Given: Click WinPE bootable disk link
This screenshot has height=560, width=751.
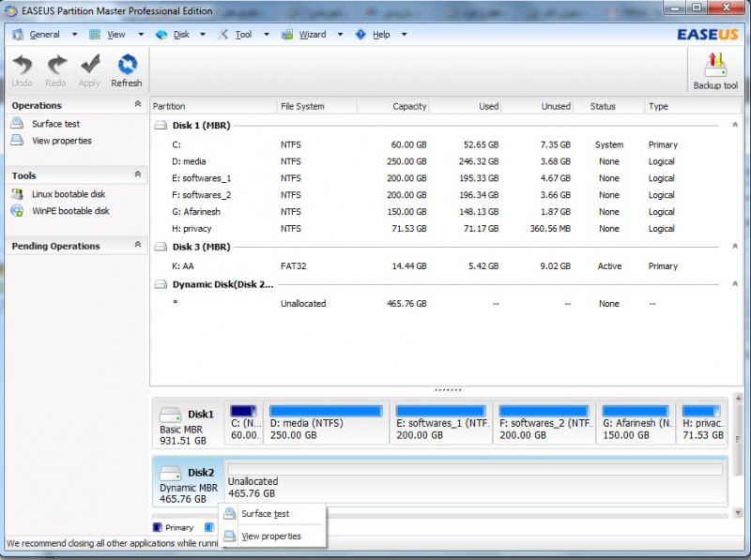Looking at the screenshot, I should click(x=70, y=211).
